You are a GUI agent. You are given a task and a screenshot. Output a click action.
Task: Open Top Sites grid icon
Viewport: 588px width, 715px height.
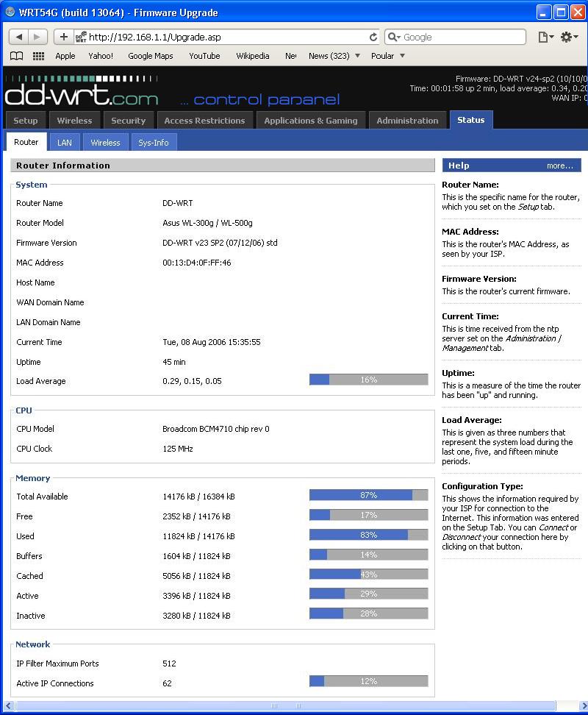click(39, 56)
